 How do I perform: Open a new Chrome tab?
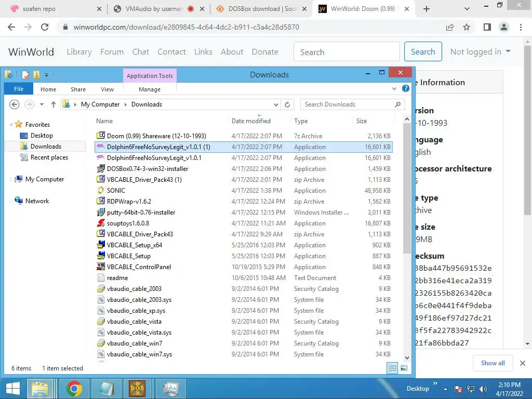point(427,9)
